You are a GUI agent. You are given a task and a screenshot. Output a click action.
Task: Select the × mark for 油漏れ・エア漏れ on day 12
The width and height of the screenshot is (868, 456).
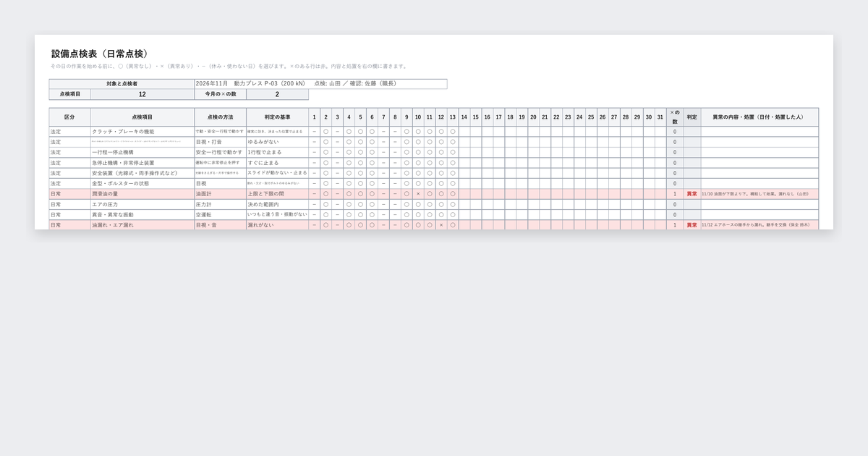(441, 225)
